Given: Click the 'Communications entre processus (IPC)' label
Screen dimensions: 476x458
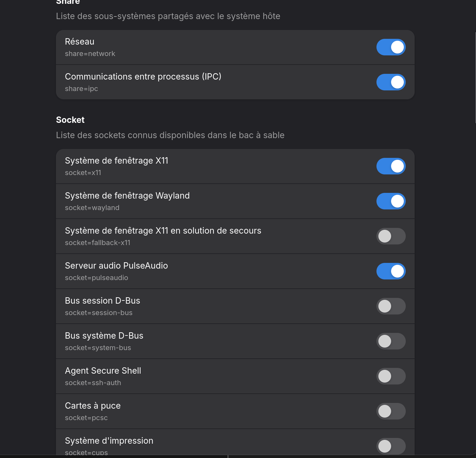Looking at the screenshot, I should (x=143, y=77).
